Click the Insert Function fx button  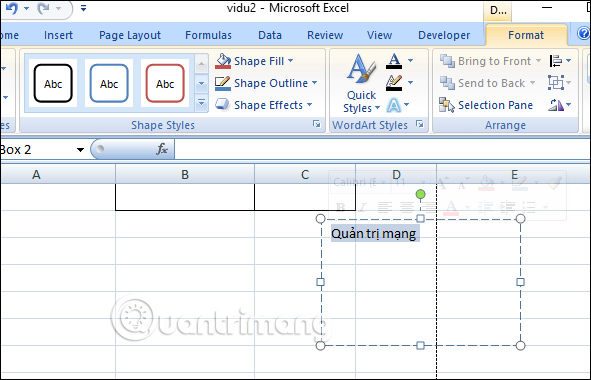(x=161, y=149)
